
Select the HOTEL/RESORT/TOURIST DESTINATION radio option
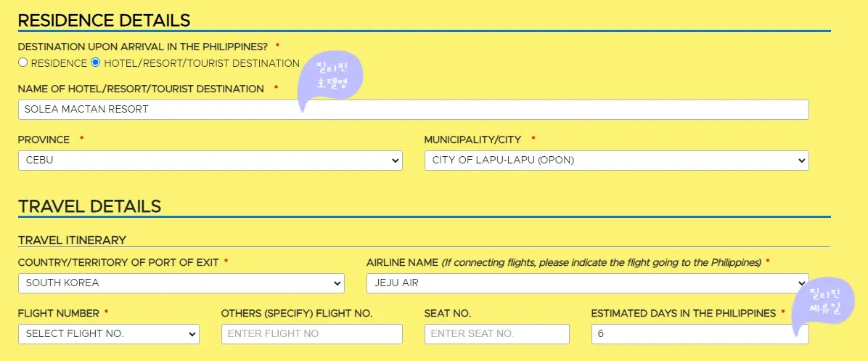tap(95, 62)
